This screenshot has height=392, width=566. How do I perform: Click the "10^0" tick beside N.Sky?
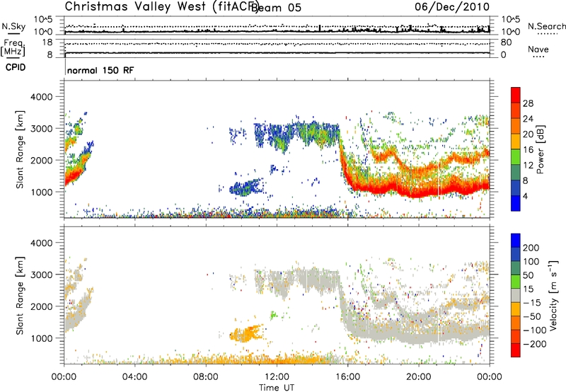point(43,32)
